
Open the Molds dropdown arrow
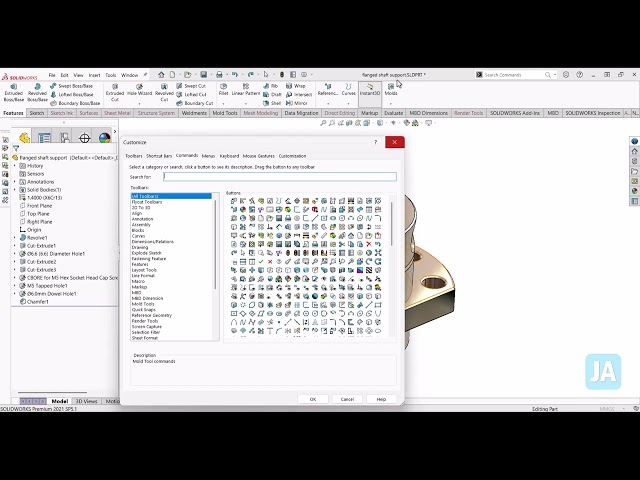[x=391, y=104]
